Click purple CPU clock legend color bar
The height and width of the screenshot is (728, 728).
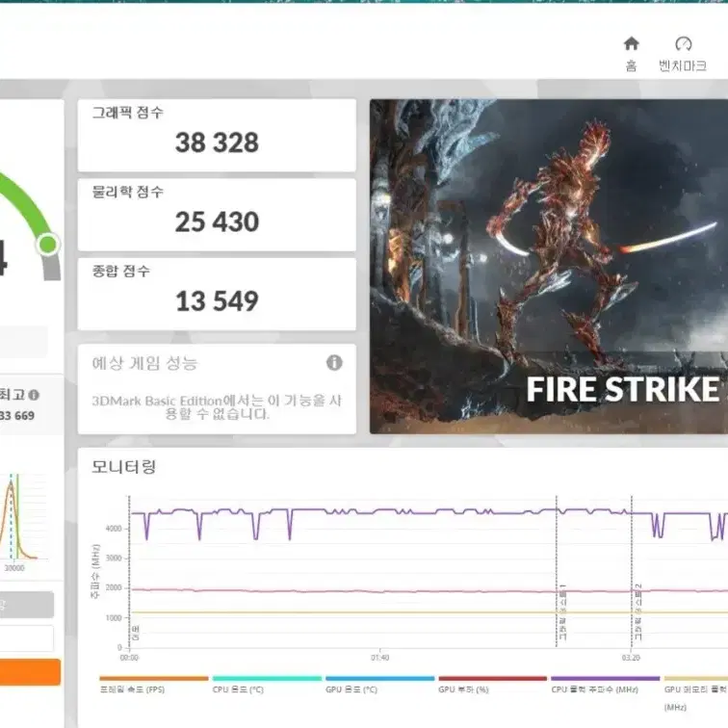[606, 678]
